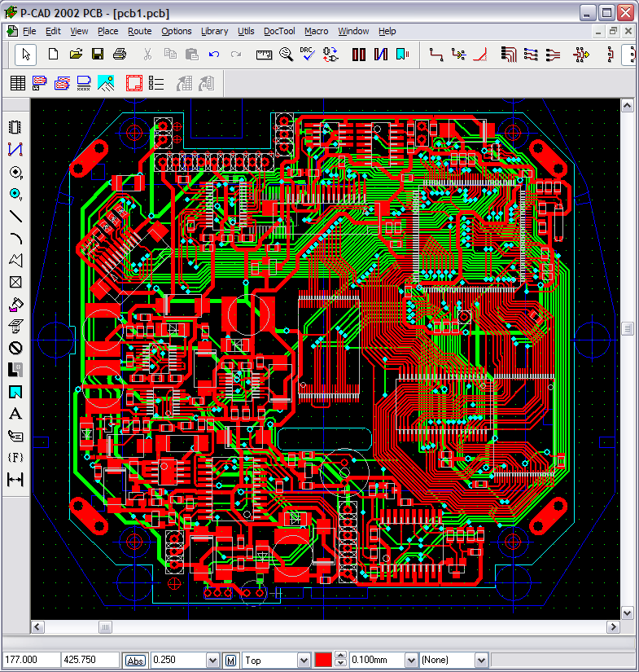Image resolution: width=639 pixels, height=672 pixels.
Task: Choose the Select arrow tool
Action: (x=26, y=55)
